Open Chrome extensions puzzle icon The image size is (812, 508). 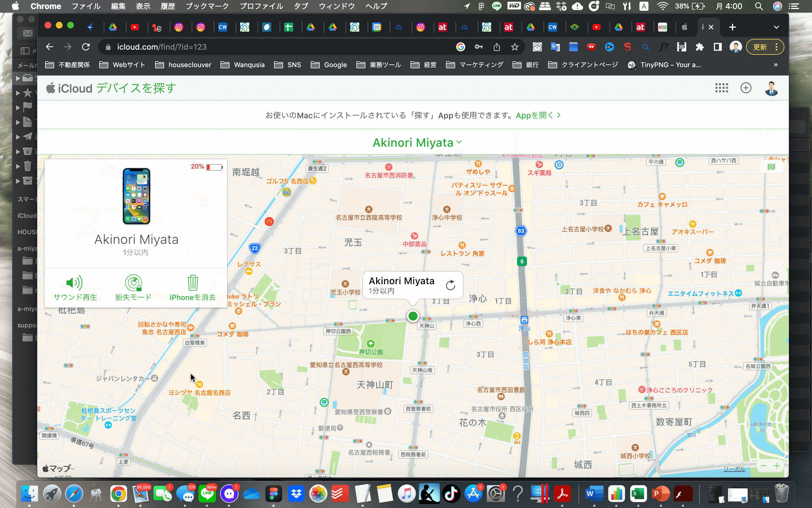coord(700,47)
